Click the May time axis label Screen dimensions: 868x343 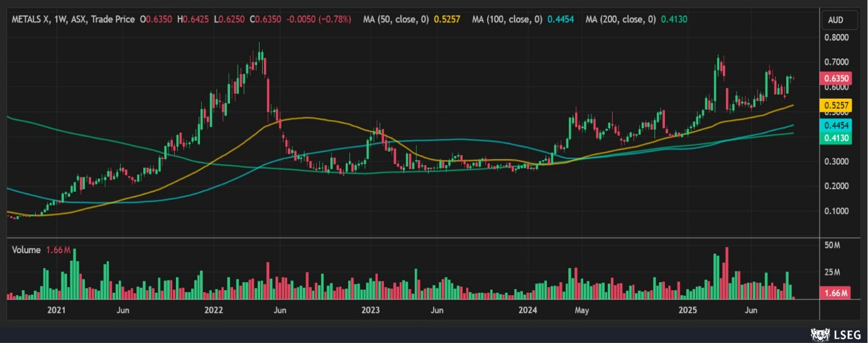click(581, 310)
